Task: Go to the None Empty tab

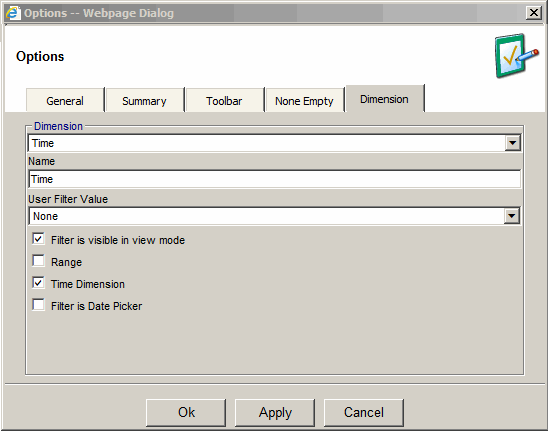Action: (304, 101)
